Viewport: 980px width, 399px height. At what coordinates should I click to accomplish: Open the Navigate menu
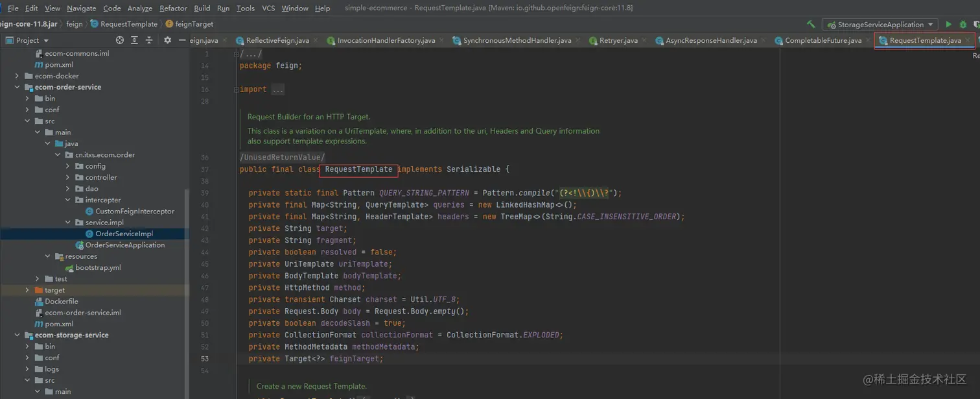point(81,8)
